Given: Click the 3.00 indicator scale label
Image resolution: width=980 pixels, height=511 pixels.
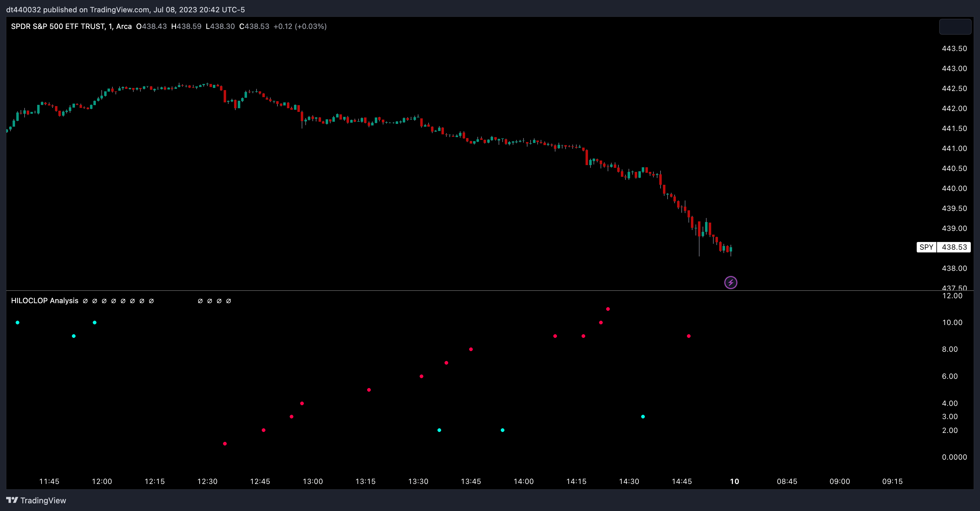Looking at the screenshot, I should click(950, 417).
